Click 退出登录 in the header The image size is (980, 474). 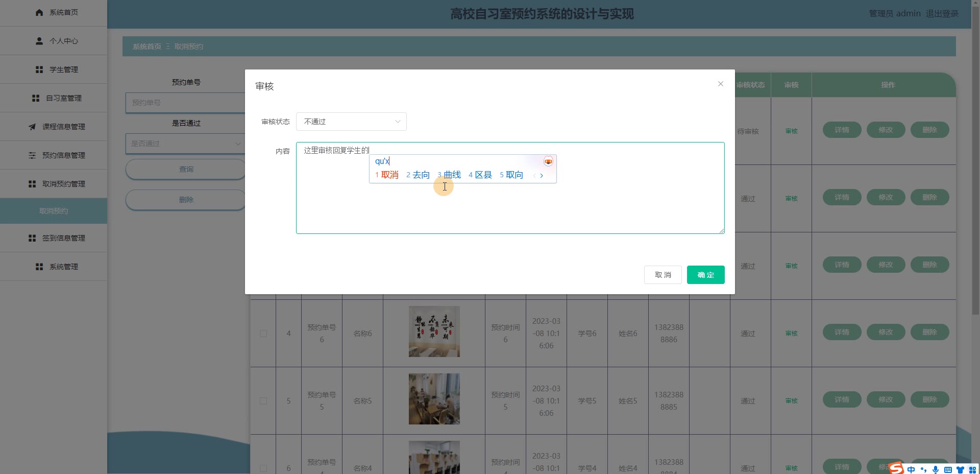coord(942,14)
